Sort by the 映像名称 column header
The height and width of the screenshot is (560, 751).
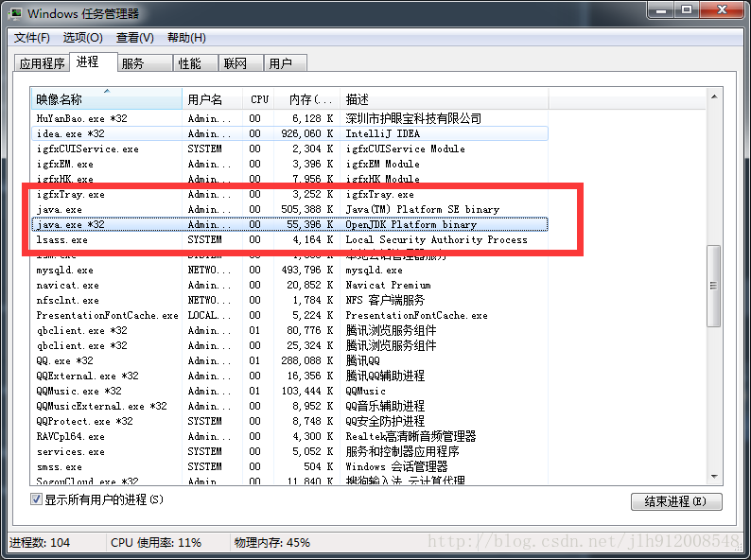(106, 99)
